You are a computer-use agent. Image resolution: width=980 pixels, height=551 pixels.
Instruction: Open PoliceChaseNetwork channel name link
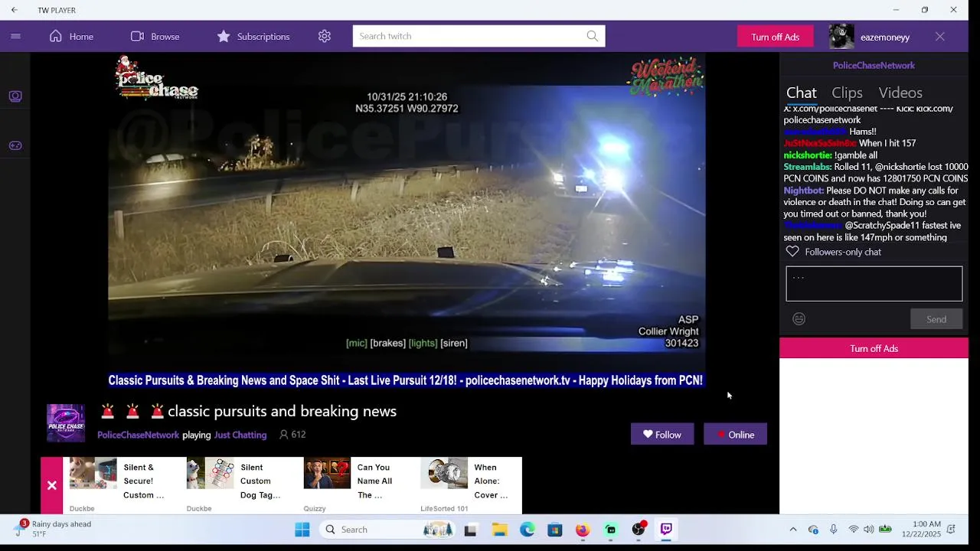tap(138, 435)
